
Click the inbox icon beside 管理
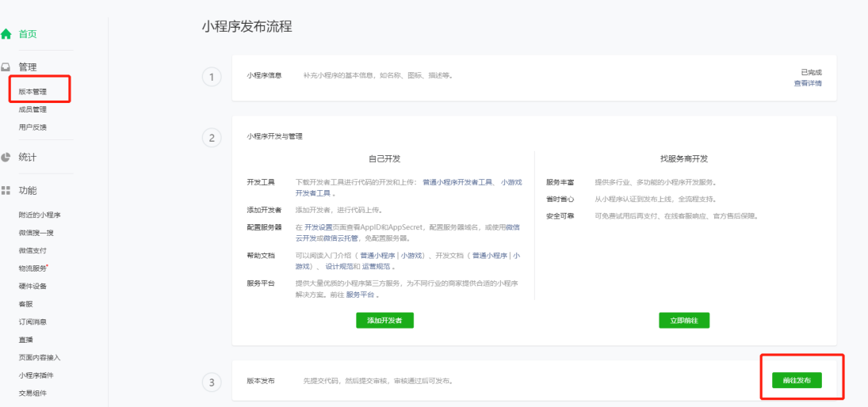[6, 67]
